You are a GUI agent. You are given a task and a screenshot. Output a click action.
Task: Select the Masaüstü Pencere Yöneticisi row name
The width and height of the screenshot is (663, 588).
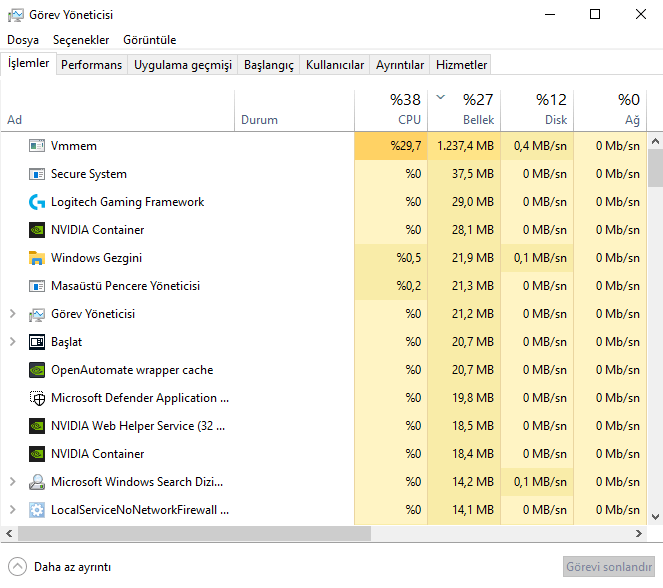coord(125,286)
